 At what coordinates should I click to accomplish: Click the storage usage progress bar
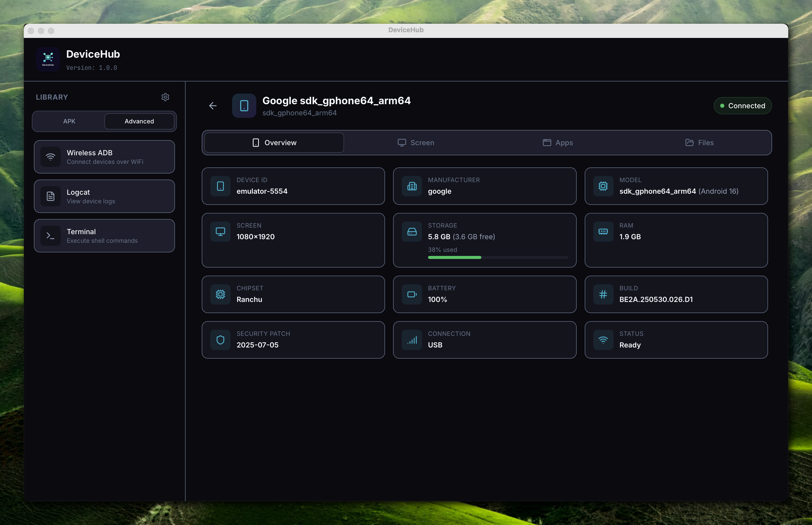coord(498,257)
